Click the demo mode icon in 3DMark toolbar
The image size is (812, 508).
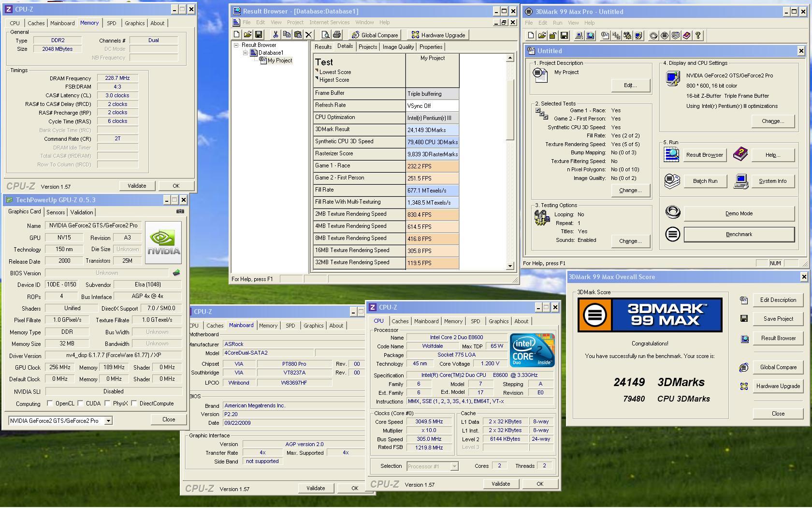click(653, 35)
